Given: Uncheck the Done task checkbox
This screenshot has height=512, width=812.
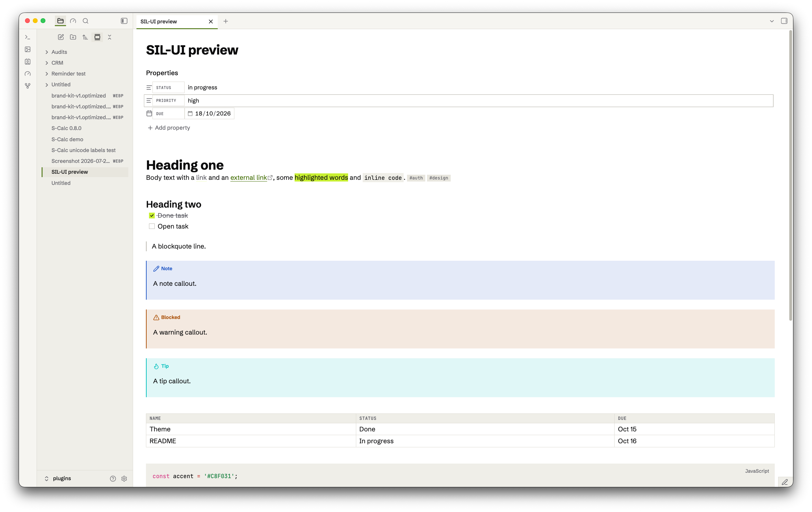Looking at the screenshot, I should tap(152, 216).
